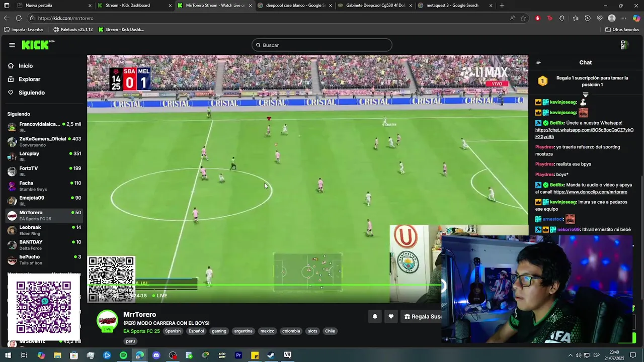Open Spotify from the taskbar

pos(123,355)
